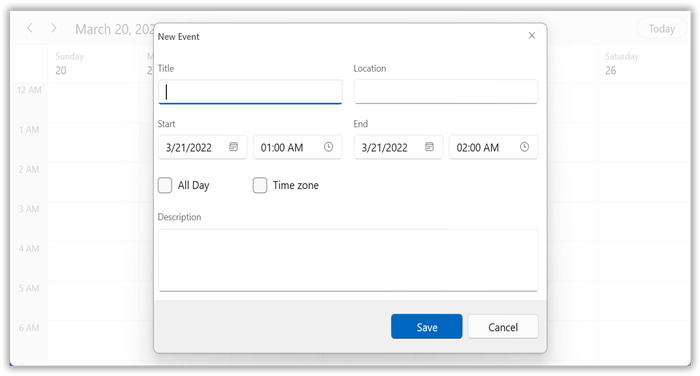Click the End label
Image resolution: width=700 pixels, height=376 pixels.
pyautogui.click(x=361, y=124)
